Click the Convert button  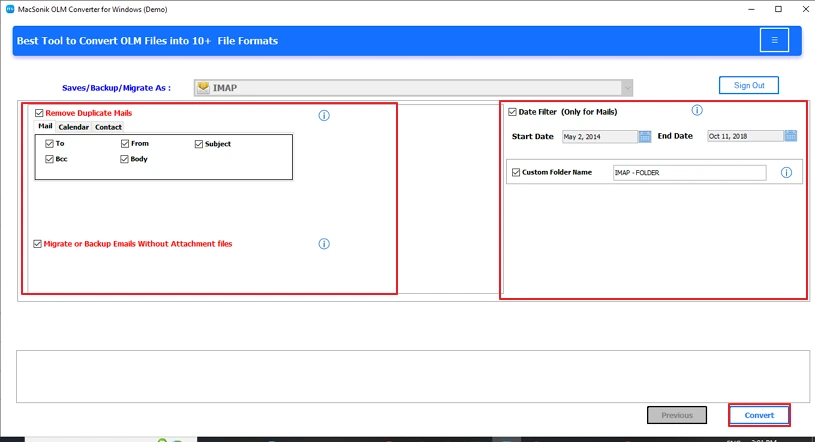point(759,415)
